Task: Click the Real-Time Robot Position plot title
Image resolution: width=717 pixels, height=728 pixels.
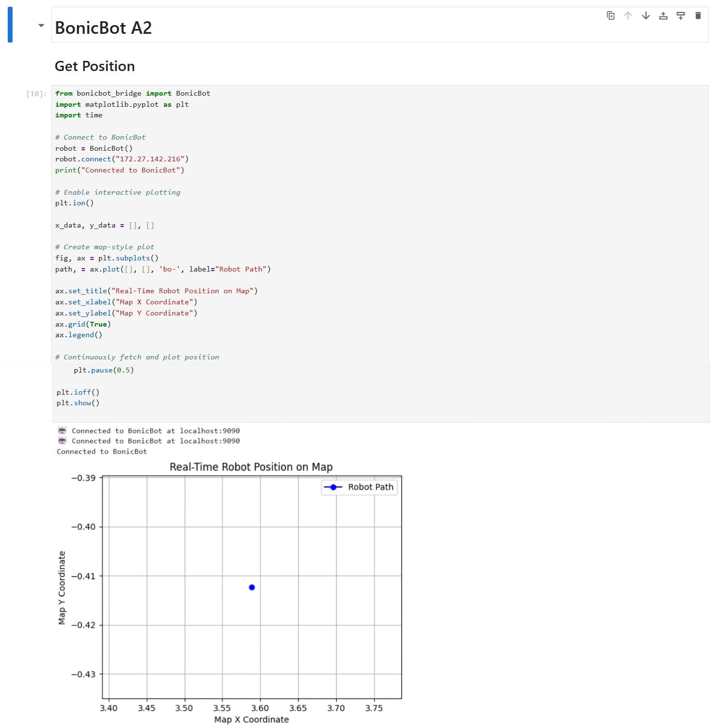Action: (251, 467)
